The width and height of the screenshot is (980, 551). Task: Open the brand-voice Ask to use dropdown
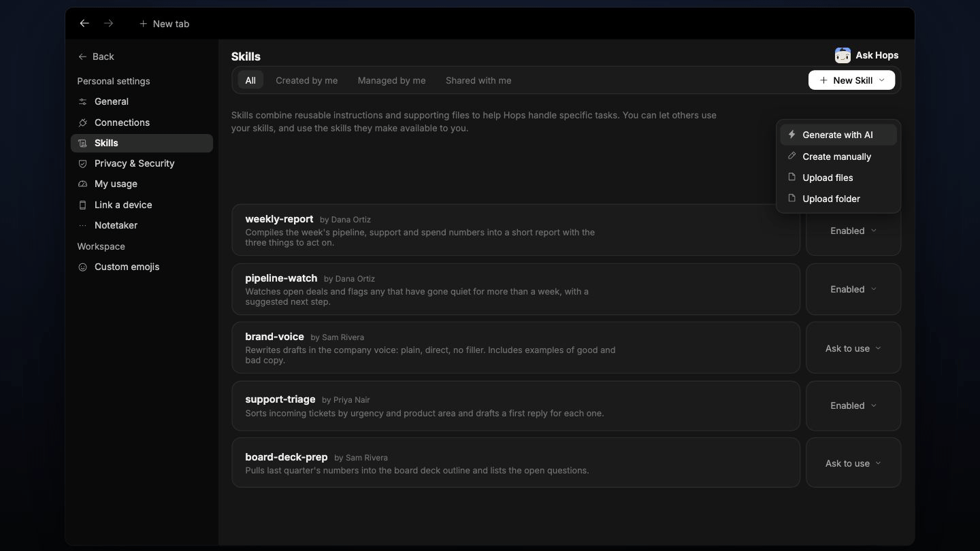853,348
